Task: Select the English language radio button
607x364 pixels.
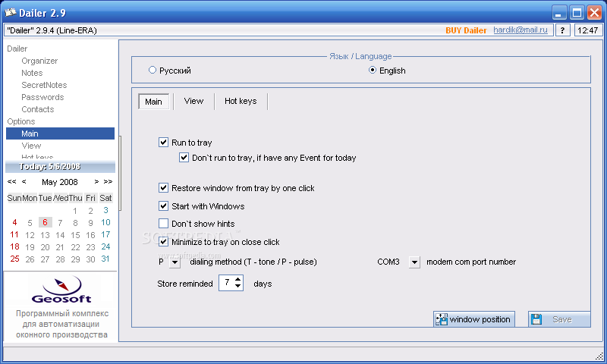Action: (x=373, y=70)
